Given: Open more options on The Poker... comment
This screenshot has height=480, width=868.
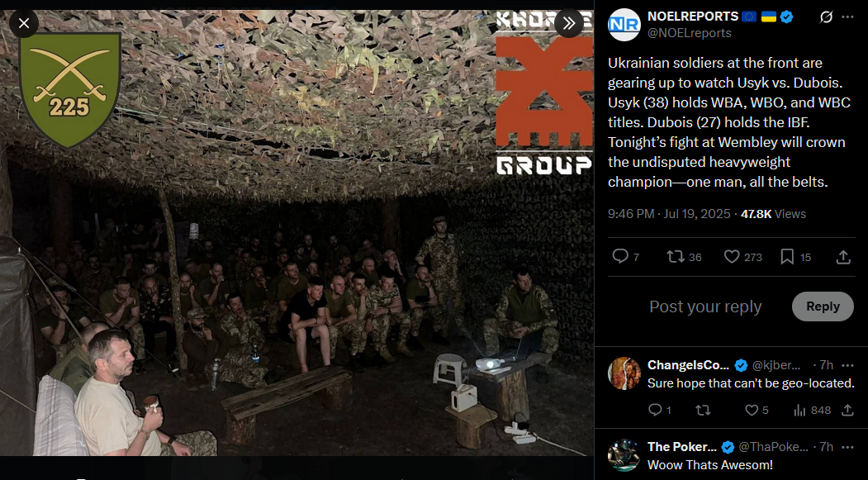Looking at the screenshot, I should (847, 447).
